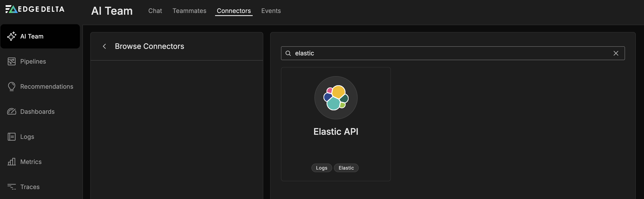
Task: Select the Elastic API connector card
Action: 336,124
